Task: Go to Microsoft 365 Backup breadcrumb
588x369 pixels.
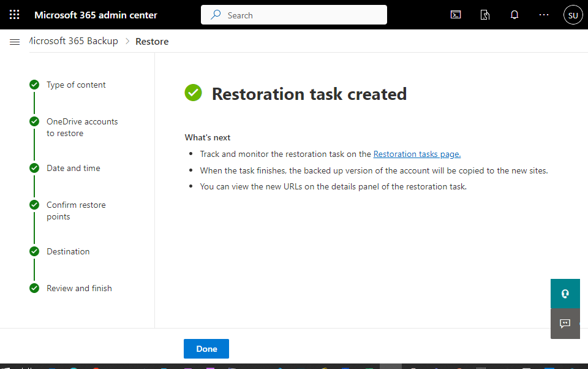Action: pyautogui.click(x=73, y=41)
